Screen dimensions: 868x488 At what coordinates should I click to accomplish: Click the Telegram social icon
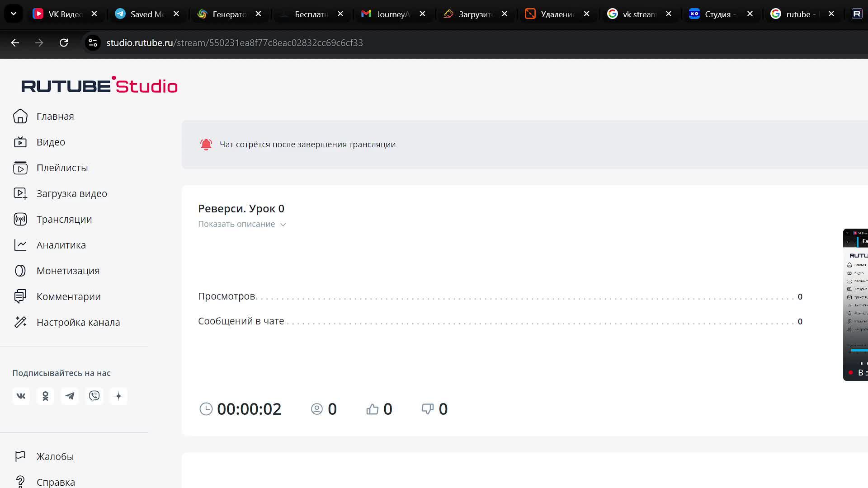70,396
